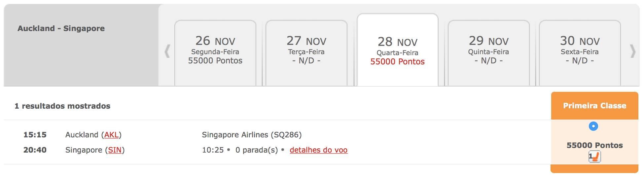Image resolution: width=644 pixels, height=177 pixels.
Task: Select the 30 NOV Sexta-Feira date tab
Action: pyautogui.click(x=580, y=53)
